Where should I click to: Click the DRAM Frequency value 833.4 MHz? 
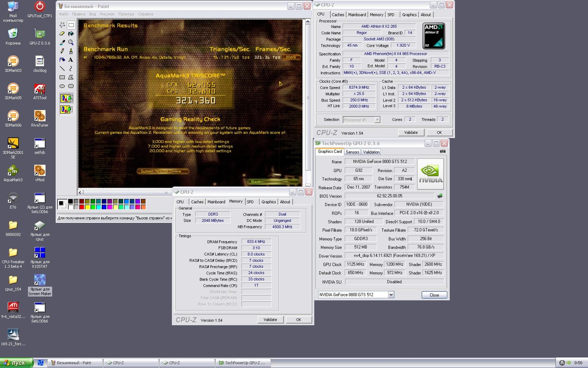[256, 241]
